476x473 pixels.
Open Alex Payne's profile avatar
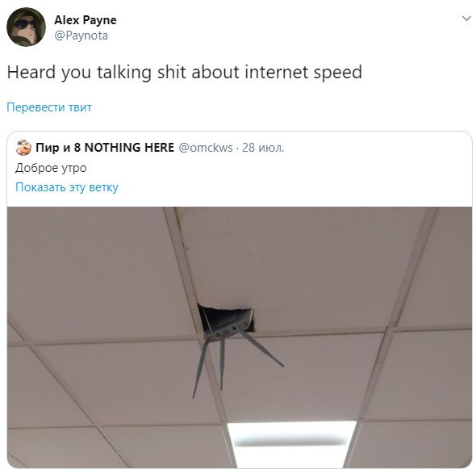coord(26,27)
